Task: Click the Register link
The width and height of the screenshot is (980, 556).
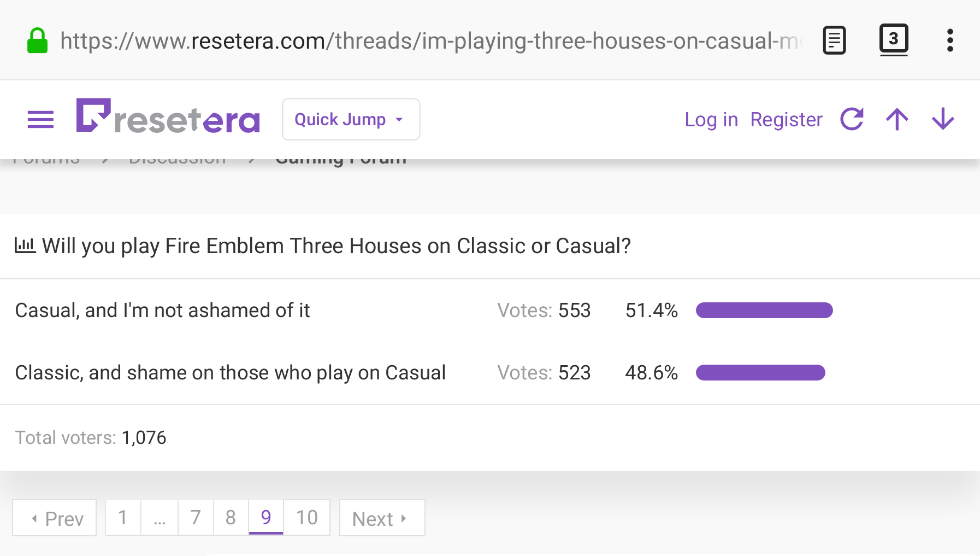Action: click(x=786, y=119)
